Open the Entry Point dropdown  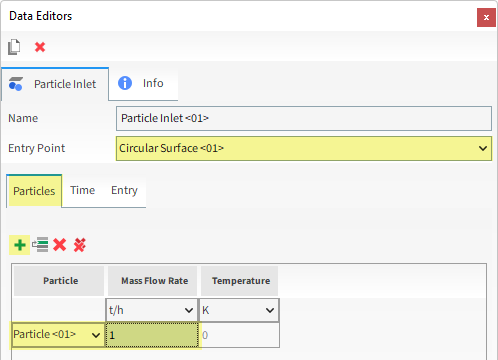tap(304, 148)
